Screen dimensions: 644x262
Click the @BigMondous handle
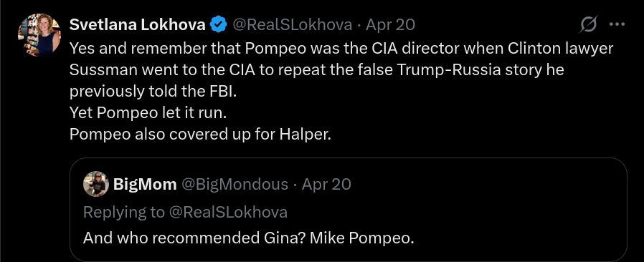point(235,185)
